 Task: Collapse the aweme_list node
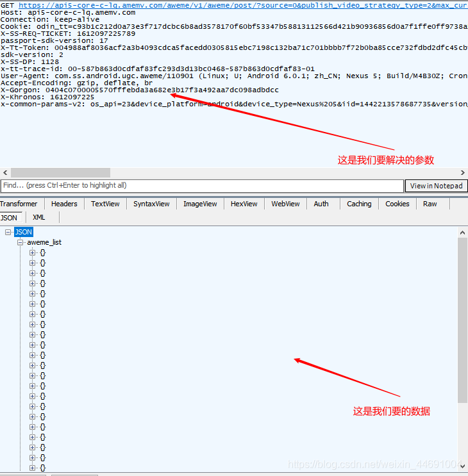(x=20, y=243)
